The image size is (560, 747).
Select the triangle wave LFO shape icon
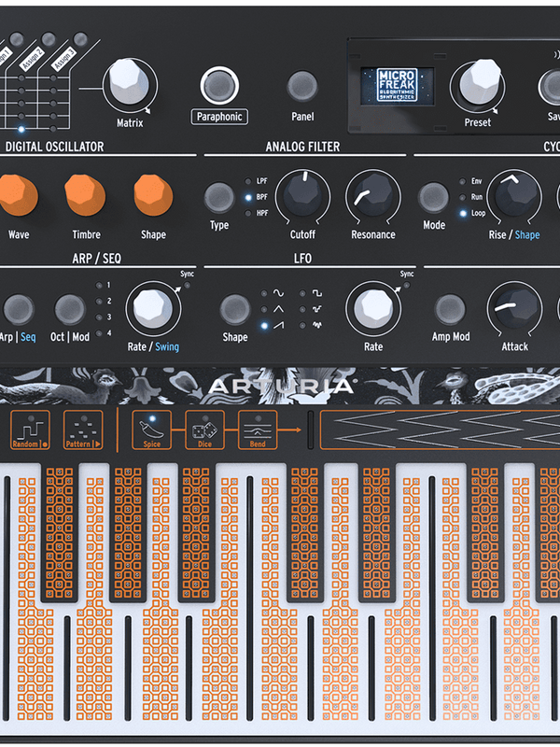(x=278, y=310)
